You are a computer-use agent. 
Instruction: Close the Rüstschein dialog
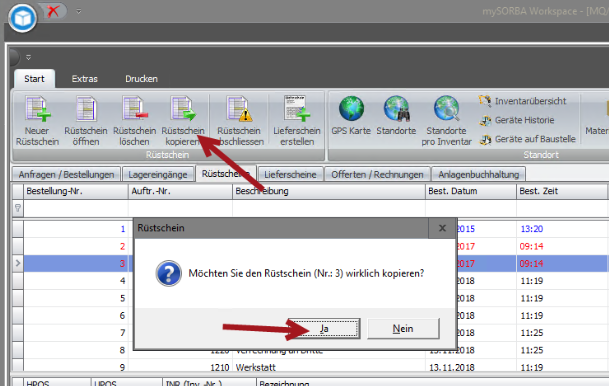pyautogui.click(x=442, y=228)
